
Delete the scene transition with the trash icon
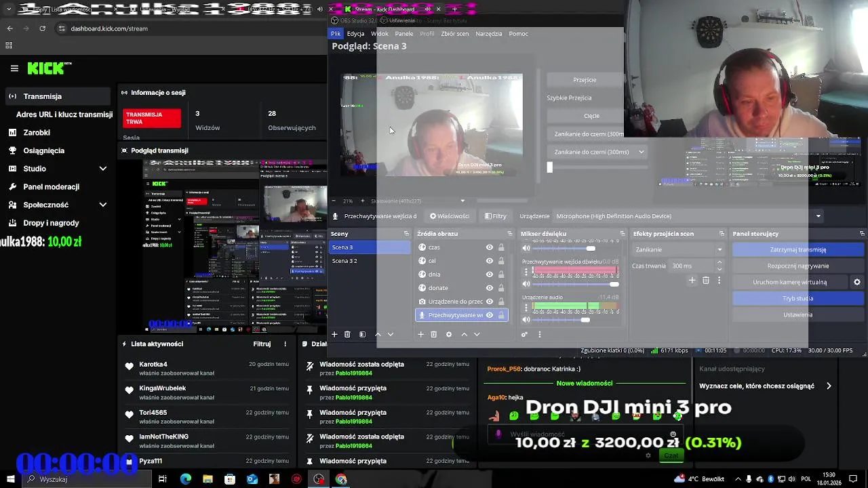click(706, 280)
